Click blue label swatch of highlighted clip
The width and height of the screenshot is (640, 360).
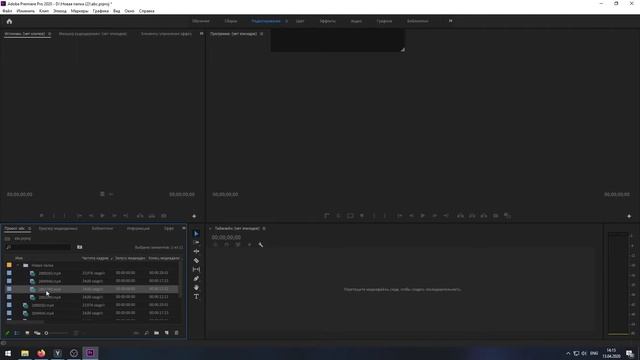pos(9,289)
